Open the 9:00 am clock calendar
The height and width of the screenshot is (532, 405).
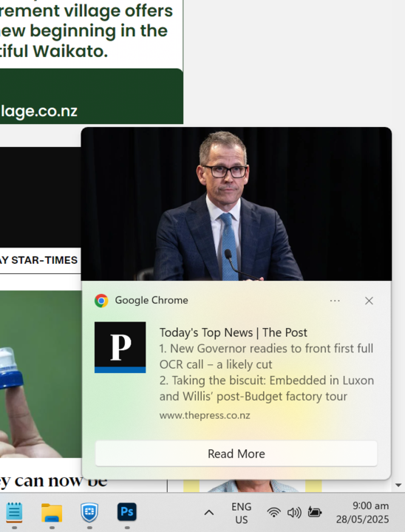[x=362, y=513]
